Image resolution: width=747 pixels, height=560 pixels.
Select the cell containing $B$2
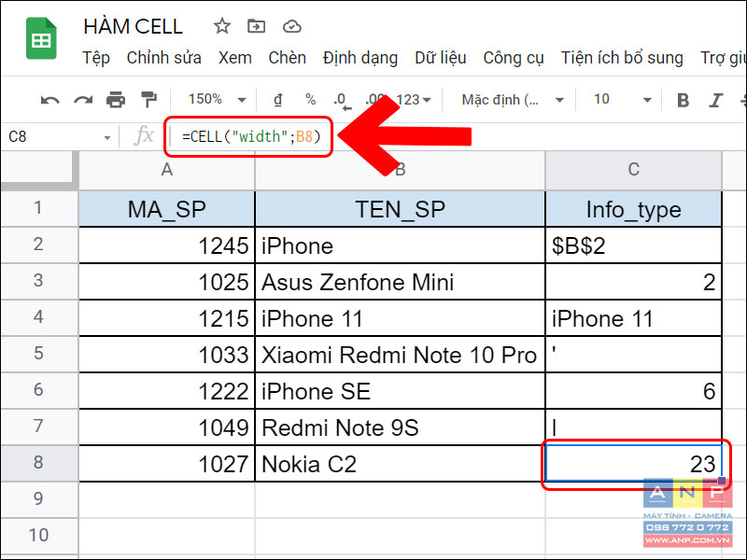[634, 245]
